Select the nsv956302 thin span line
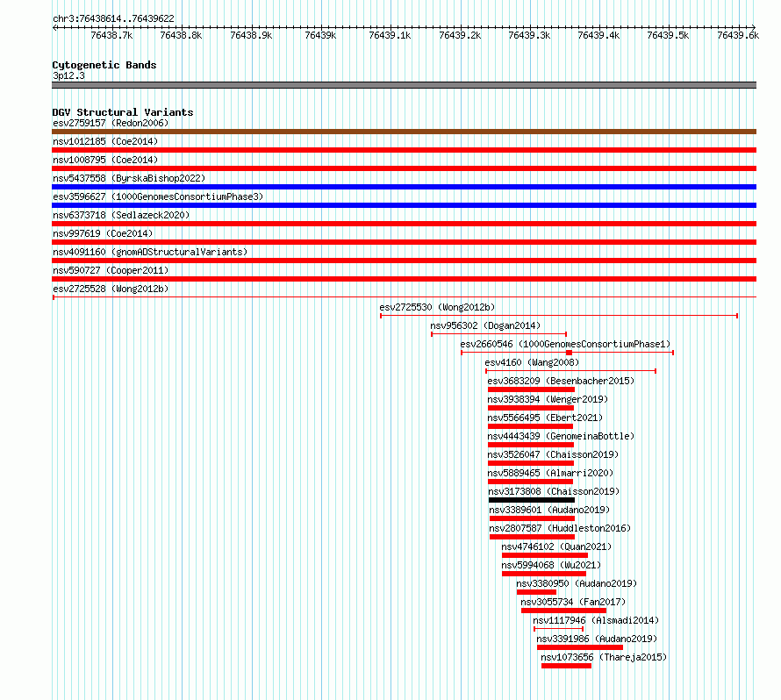This screenshot has width=781, height=700. (x=498, y=334)
